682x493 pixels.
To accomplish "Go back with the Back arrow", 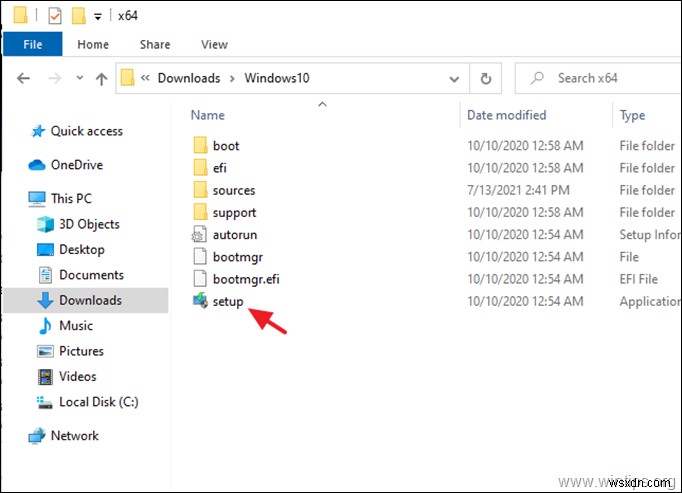I will coord(23,78).
